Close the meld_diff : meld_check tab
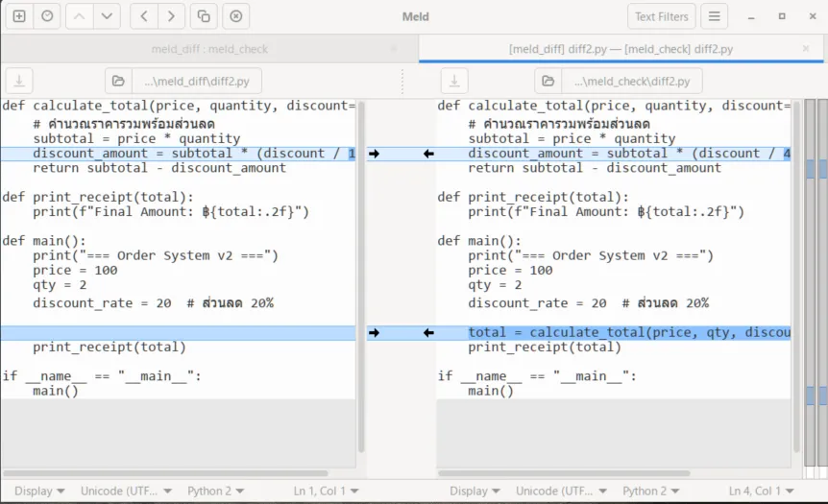The image size is (828, 504). 394,49
